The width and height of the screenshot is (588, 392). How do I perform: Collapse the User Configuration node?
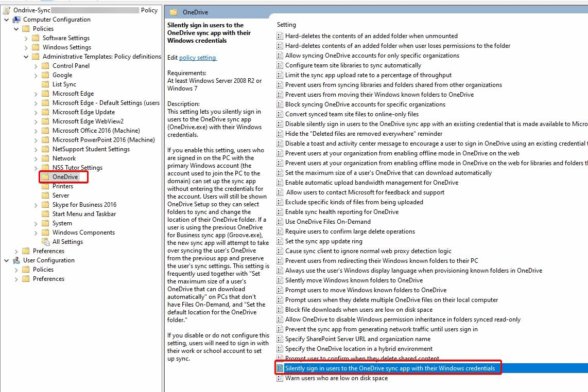point(6,260)
